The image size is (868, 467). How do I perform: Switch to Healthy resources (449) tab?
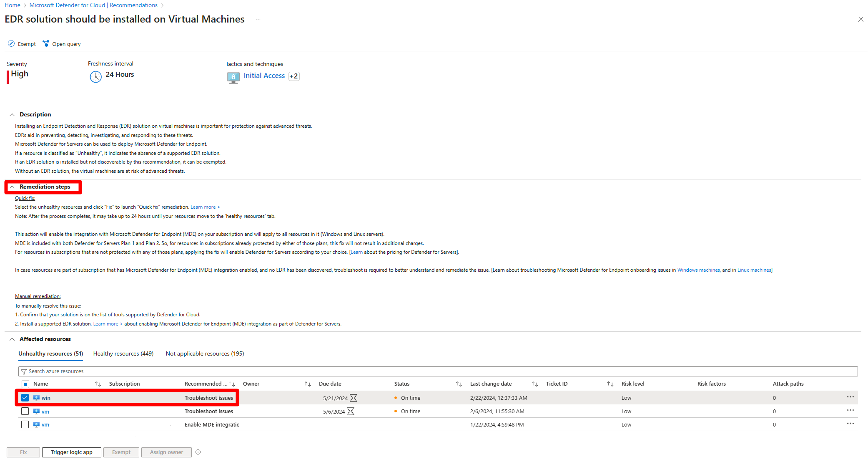click(123, 354)
